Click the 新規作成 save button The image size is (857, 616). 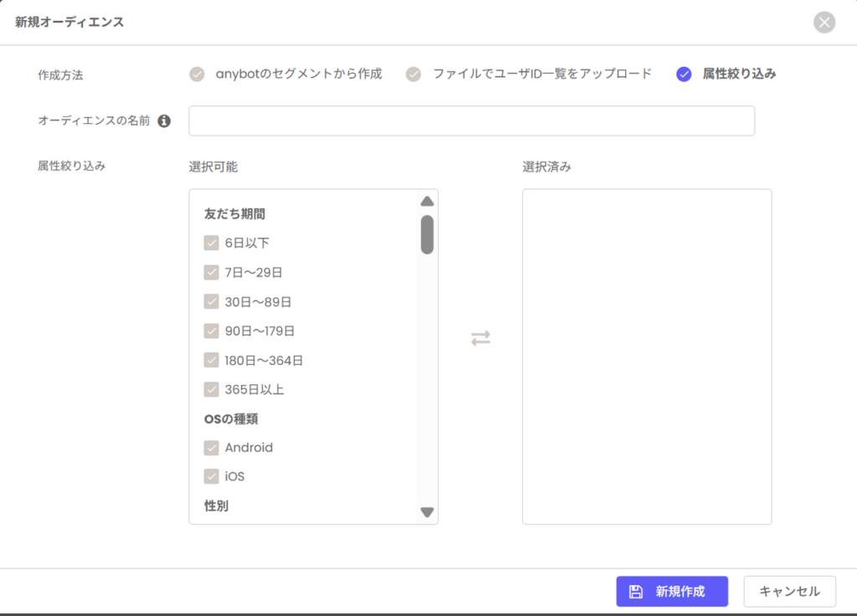[671, 592]
